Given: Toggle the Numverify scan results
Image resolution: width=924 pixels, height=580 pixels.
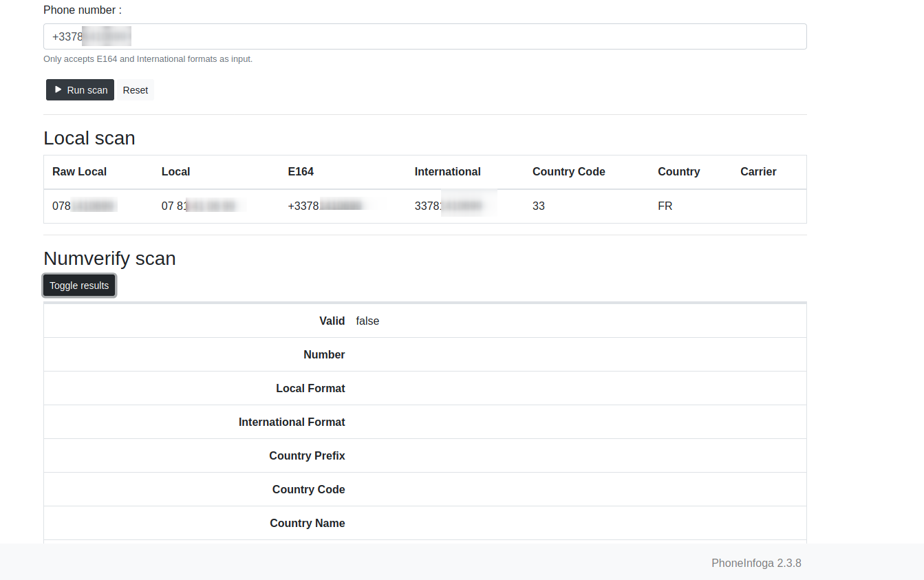Looking at the screenshot, I should 78,285.
